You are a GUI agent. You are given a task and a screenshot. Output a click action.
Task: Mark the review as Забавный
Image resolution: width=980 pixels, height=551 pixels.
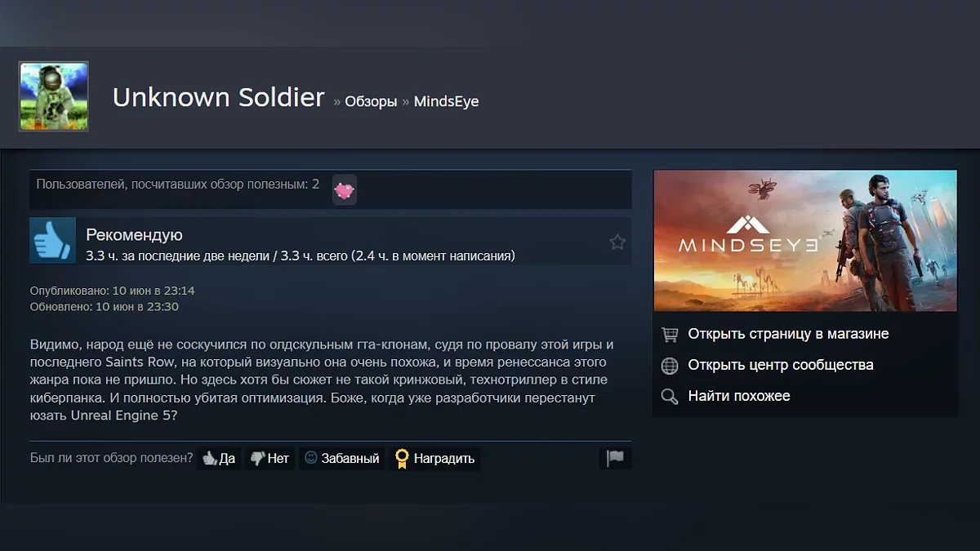[x=341, y=458]
